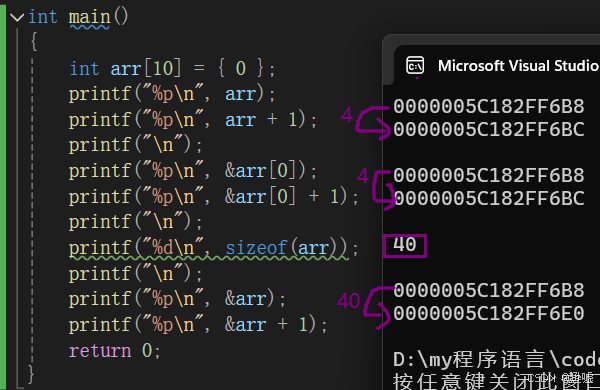Click the 'sizeof(arr)' printf line
This screenshot has height=390, width=600.
[x=214, y=248]
